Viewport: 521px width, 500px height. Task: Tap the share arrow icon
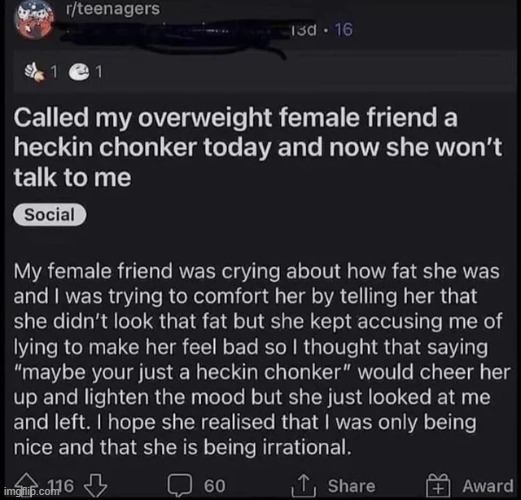303,485
